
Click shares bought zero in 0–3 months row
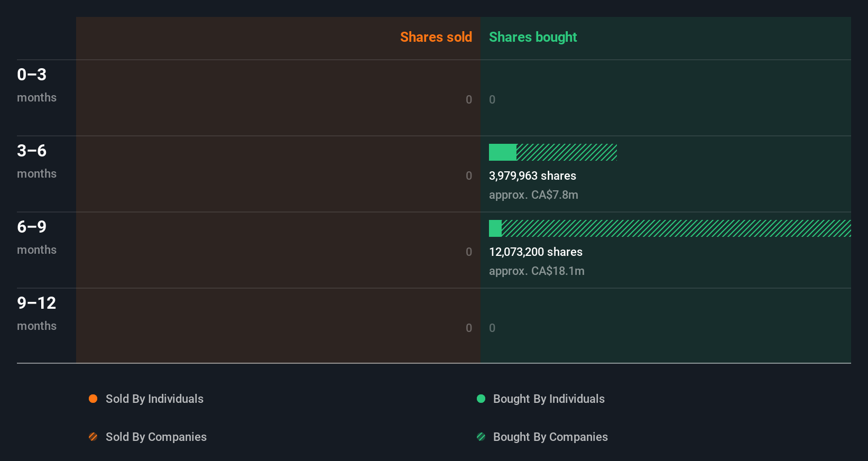(x=492, y=99)
